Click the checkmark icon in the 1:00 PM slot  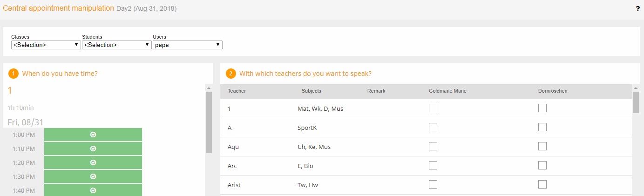point(93,135)
